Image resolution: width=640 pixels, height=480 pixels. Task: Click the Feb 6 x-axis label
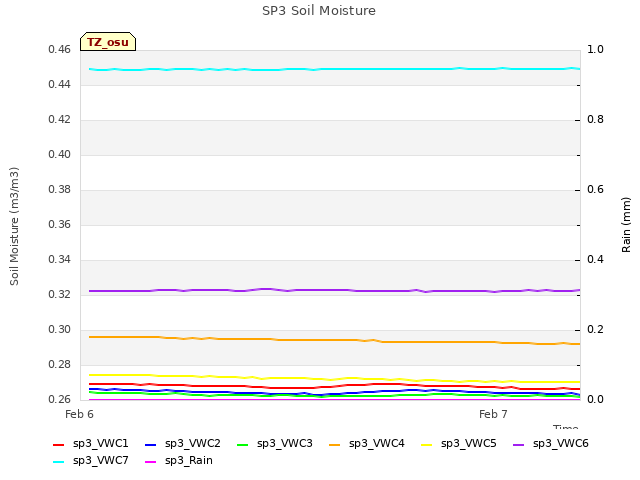[80, 414]
